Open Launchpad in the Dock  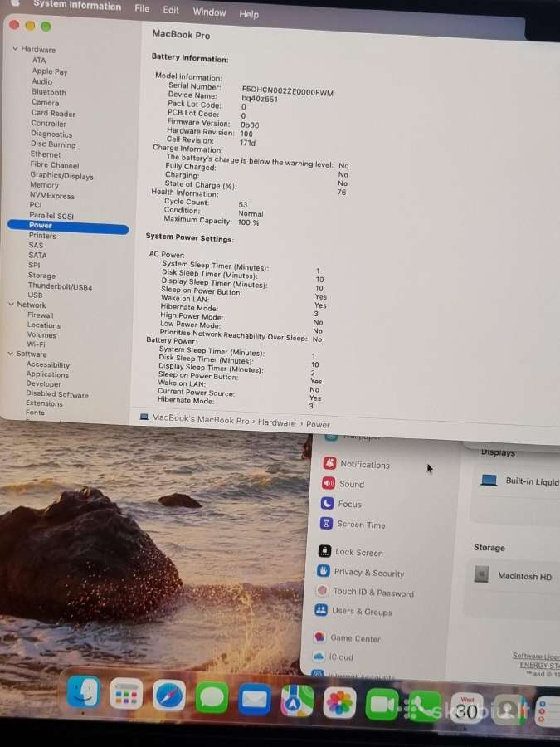[x=126, y=694]
